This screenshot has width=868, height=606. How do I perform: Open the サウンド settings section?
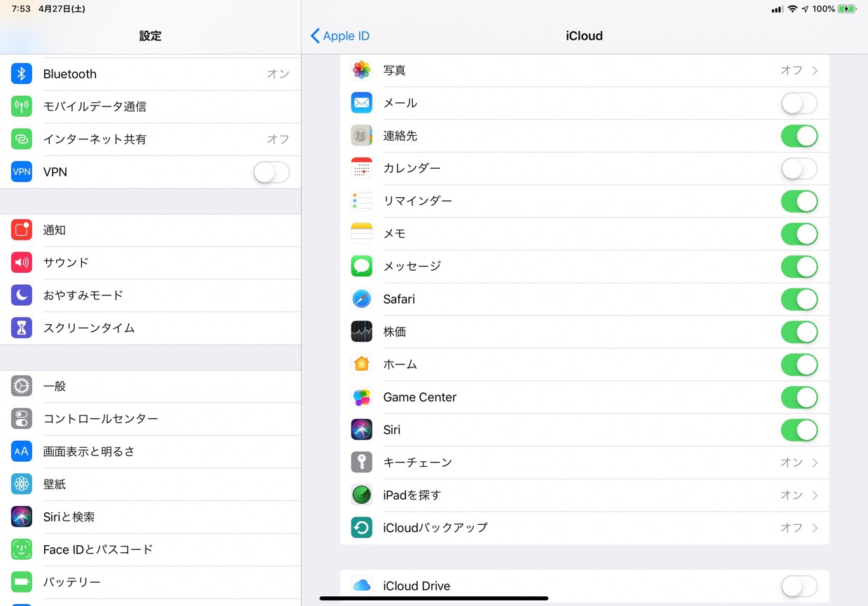[x=150, y=262]
